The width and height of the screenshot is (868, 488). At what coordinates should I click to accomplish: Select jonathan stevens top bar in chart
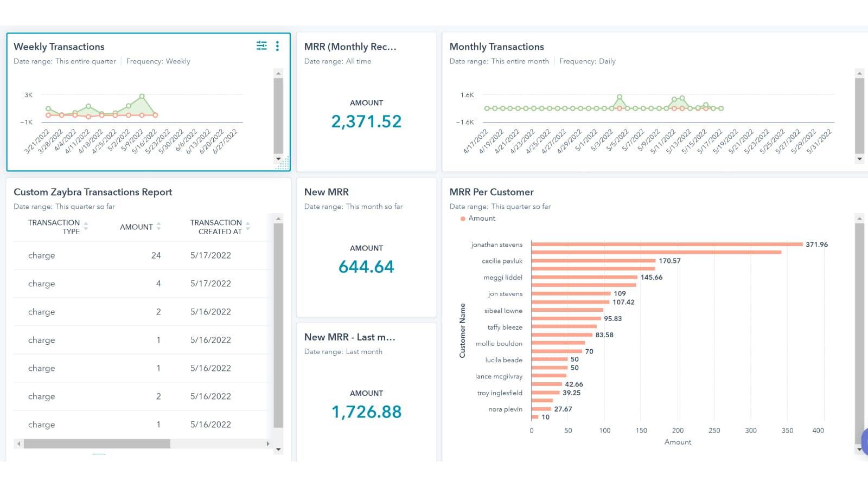point(666,245)
